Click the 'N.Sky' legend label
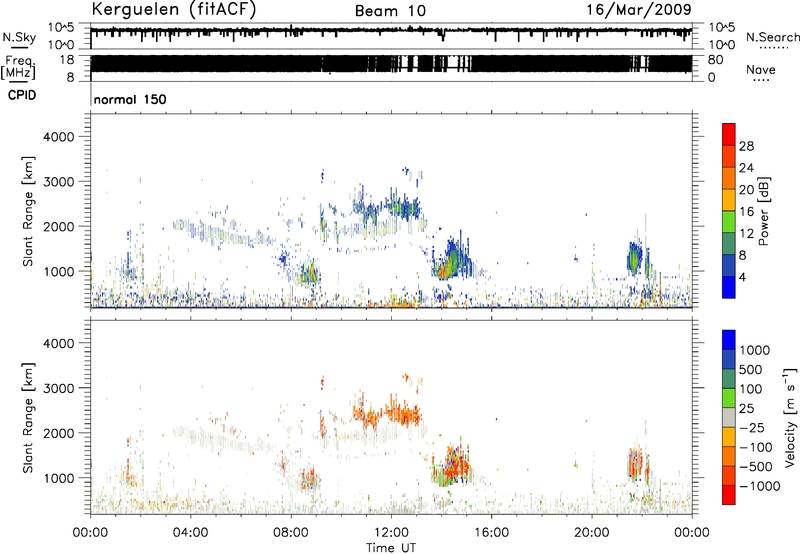This screenshot has width=800, height=554. [19, 37]
